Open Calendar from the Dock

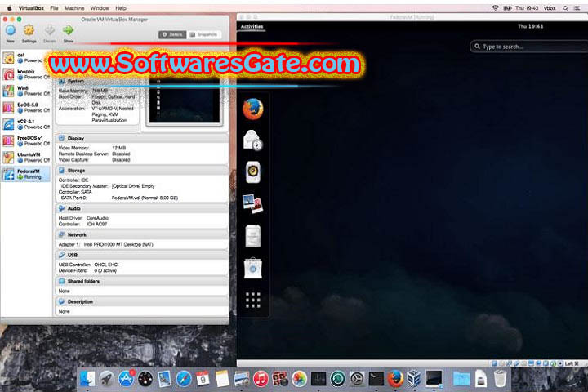[x=203, y=379]
